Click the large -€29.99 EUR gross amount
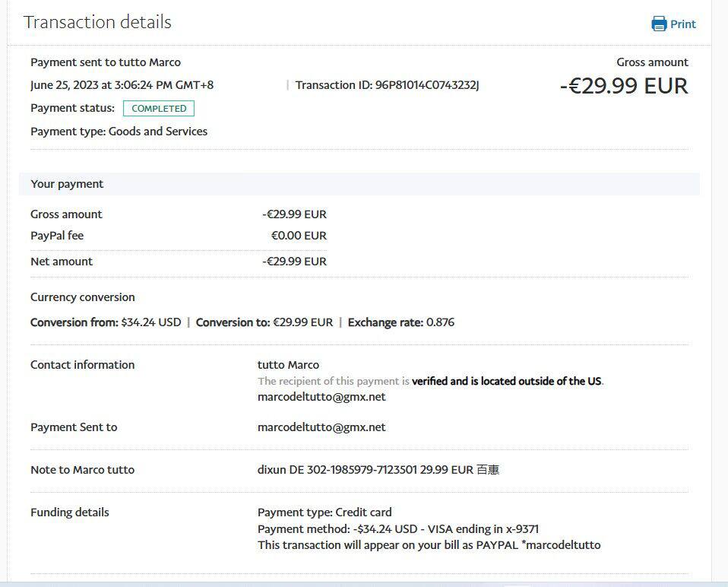The height and width of the screenshot is (587, 728). pyautogui.click(x=624, y=86)
